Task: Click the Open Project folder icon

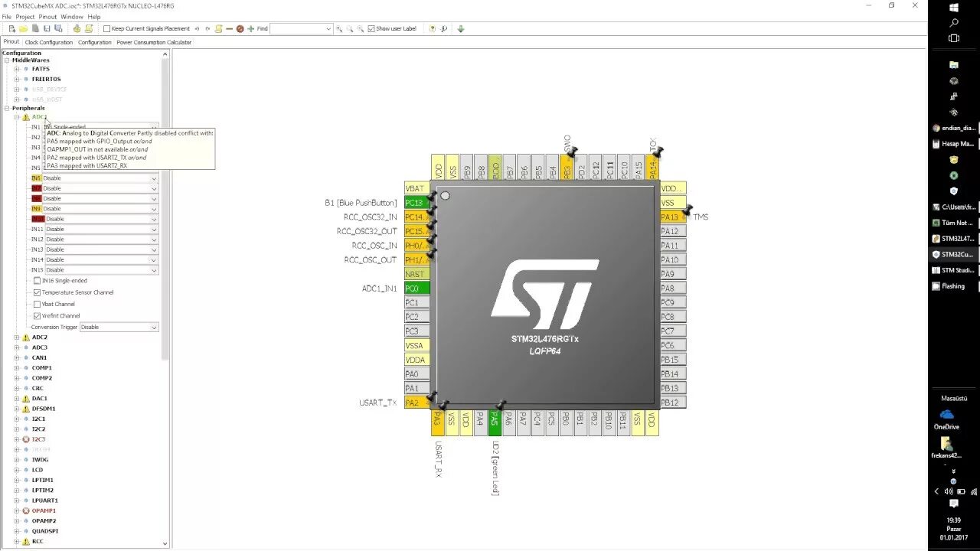Action: tap(24, 28)
